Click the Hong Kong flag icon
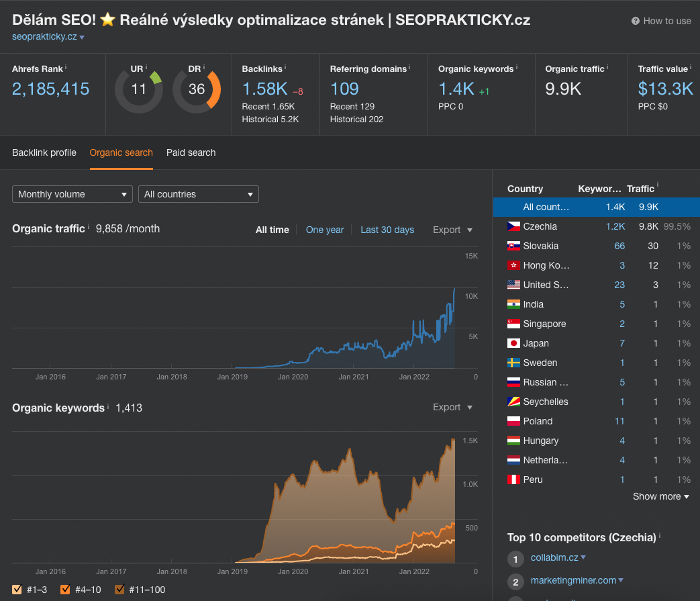The height and width of the screenshot is (601, 700). (x=514, y=265)
